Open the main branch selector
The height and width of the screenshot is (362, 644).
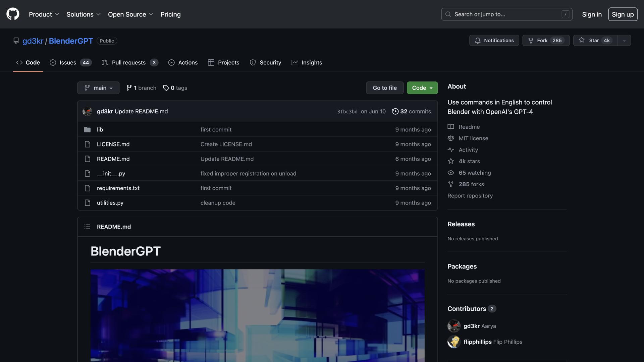(98, 88)
